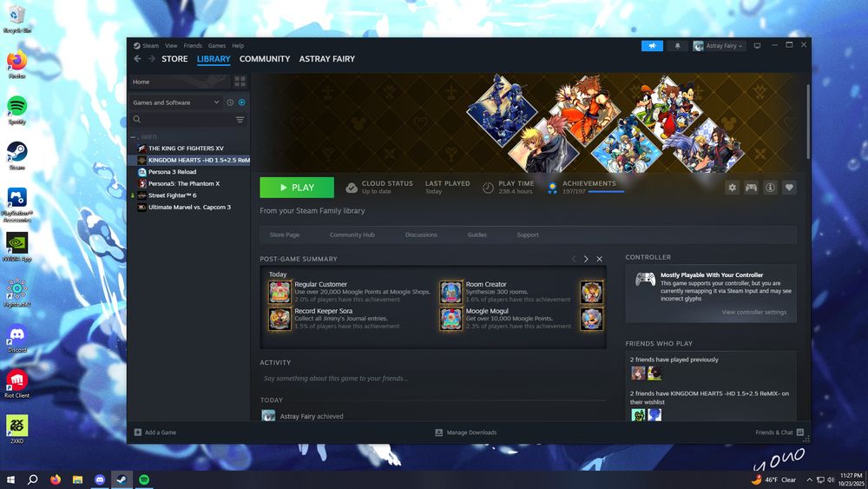Open the achievements progress bar
Screen dimensions: 868x489
[x=606, y=192]
